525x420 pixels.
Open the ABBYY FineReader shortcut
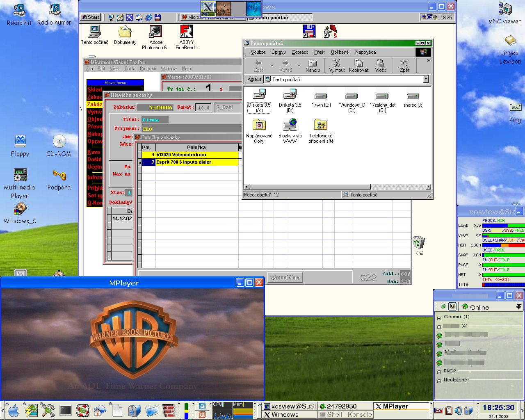coord(187,37)
